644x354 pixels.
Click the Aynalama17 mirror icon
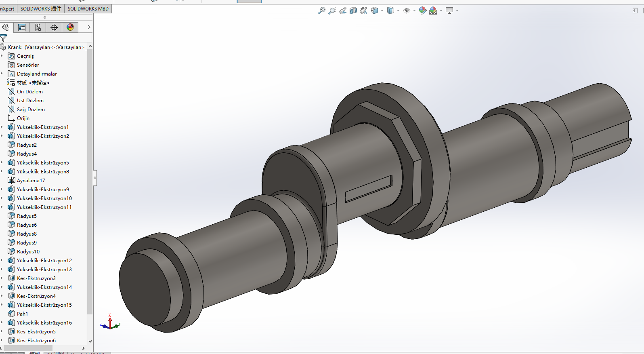coord(11,180)
